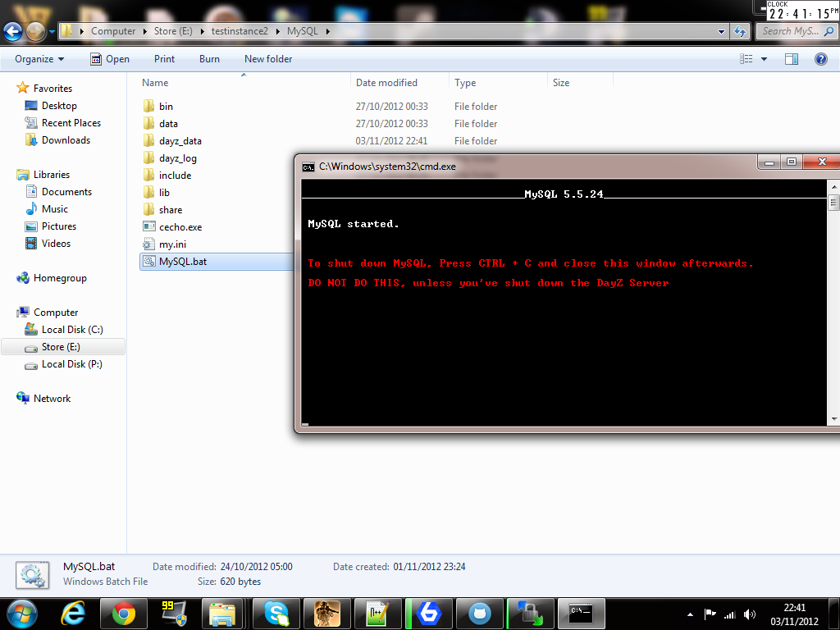Open Skype from the taskbar

[x=276, y=614]
